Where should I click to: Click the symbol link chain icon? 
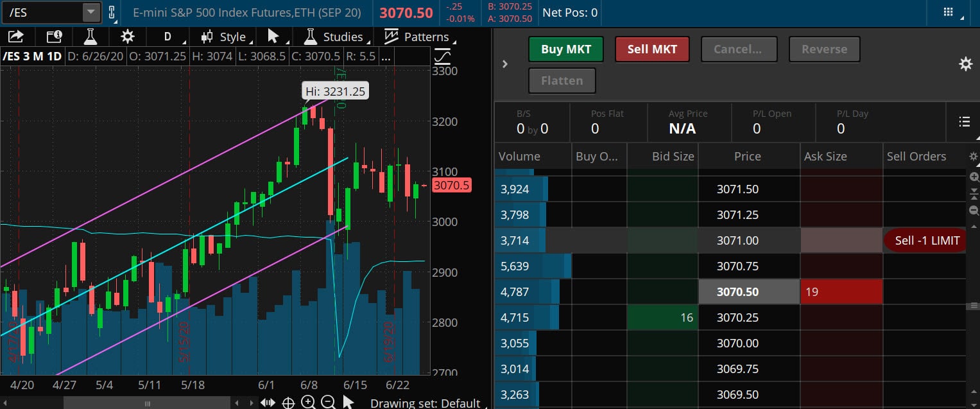(x=112, y=12)
